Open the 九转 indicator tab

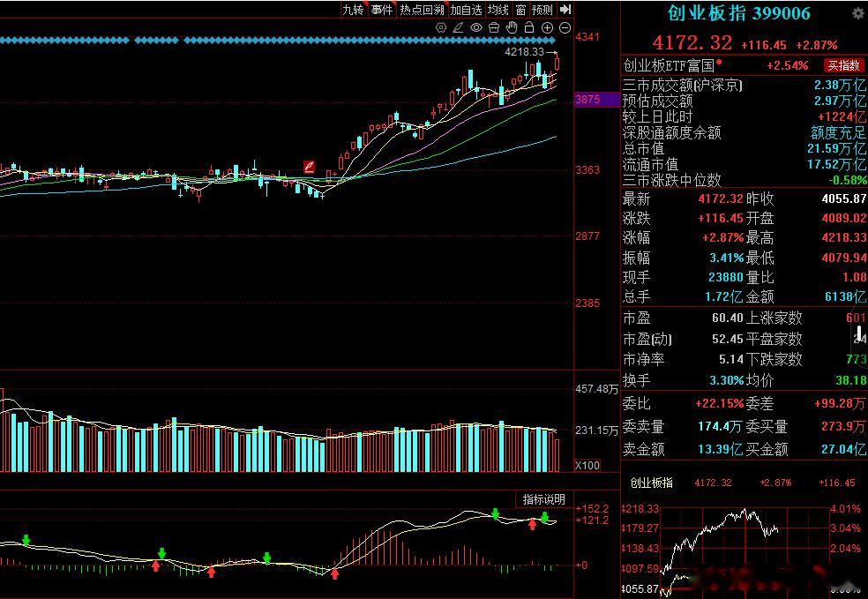tap(353, 10)
